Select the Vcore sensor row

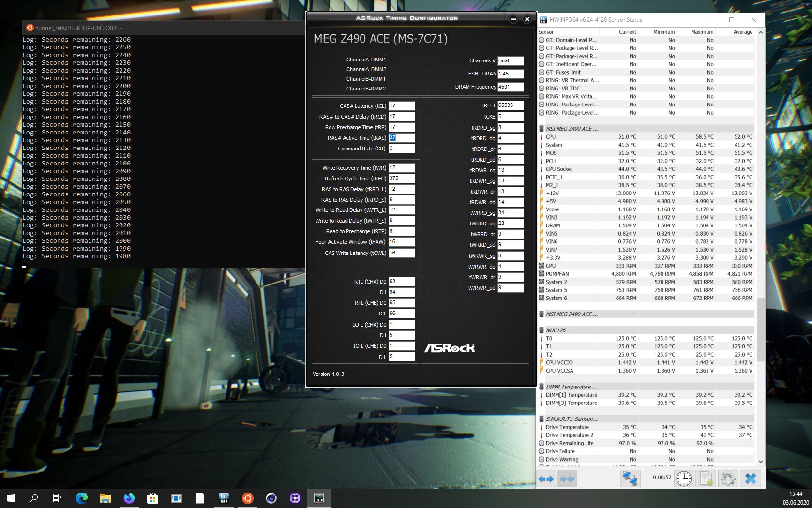pyautogui.click(x=646, y=209)
